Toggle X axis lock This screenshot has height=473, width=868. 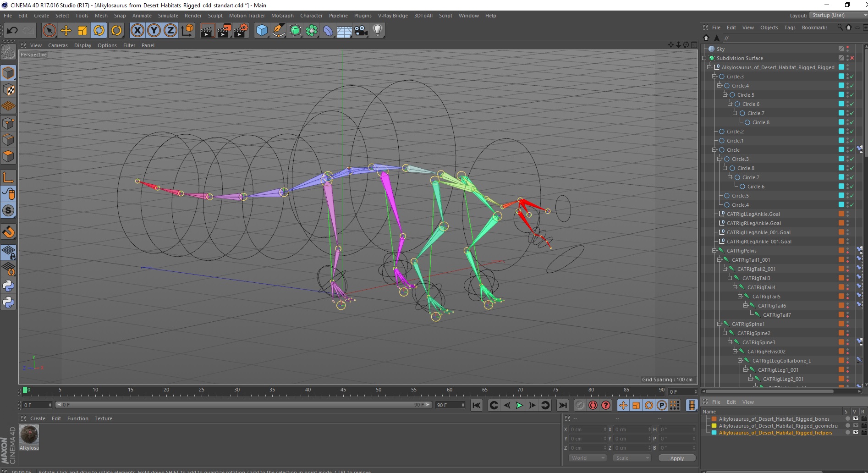pos(137,31)
